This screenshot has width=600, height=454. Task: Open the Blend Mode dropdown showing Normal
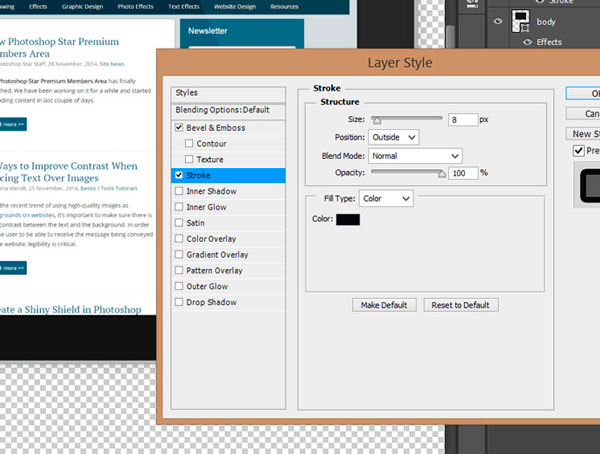coord(415,156)
